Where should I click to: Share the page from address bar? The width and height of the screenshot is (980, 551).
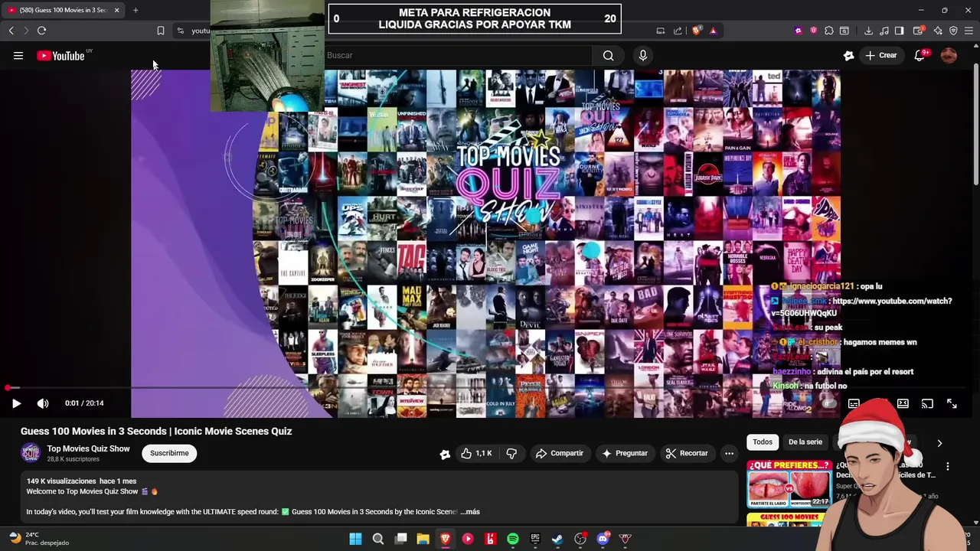coord(678,31)
